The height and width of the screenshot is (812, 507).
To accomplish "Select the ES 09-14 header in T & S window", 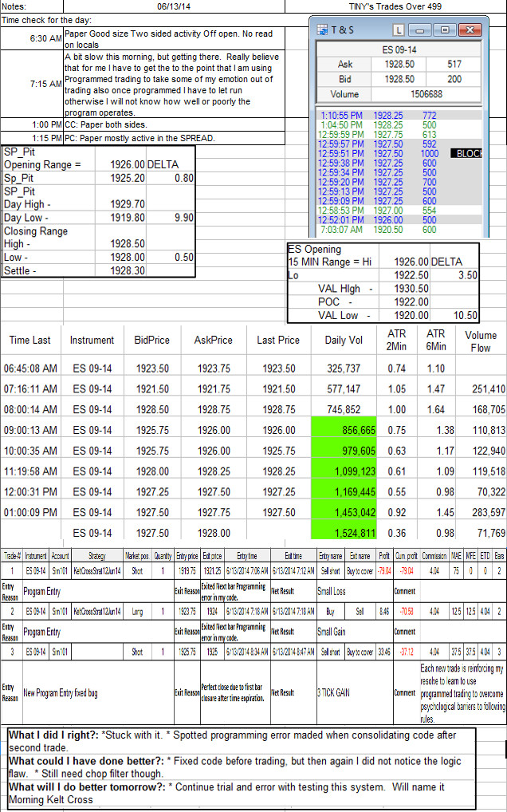I will pos(399,50).
